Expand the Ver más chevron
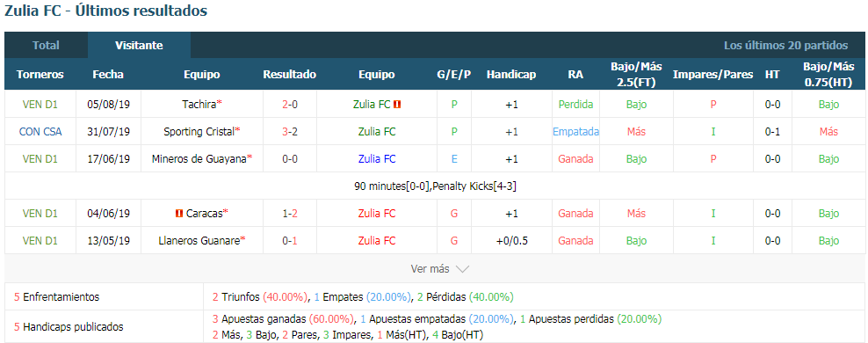Image resolution: width=868 pixels, height=343 pixels. tap(462, 269)
